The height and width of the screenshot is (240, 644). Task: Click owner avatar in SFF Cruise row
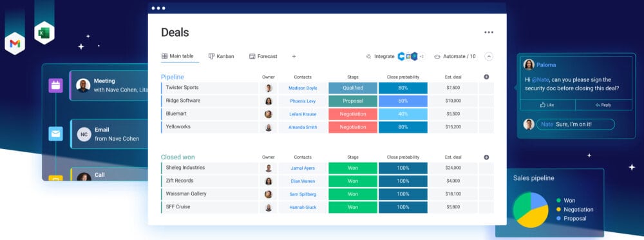[269, 208]
